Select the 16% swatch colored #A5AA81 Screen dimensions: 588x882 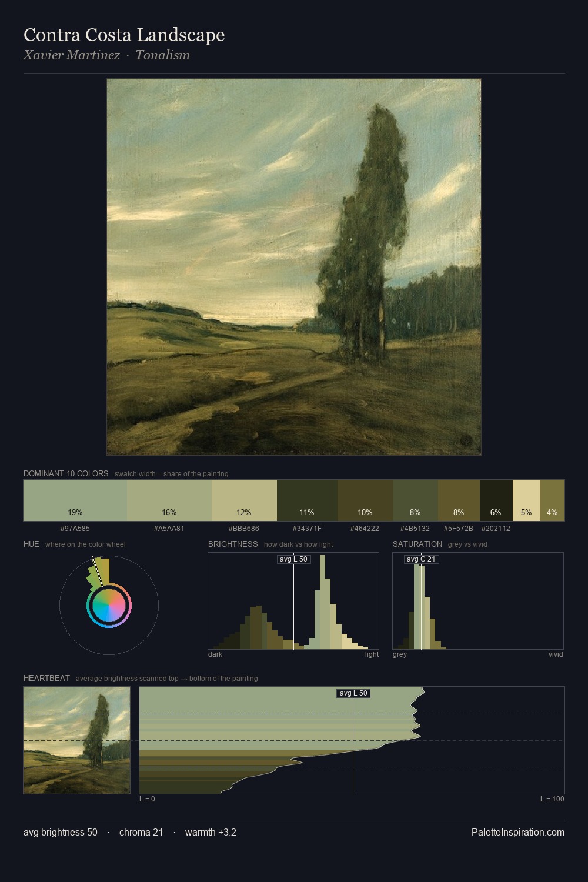point(169,500)
